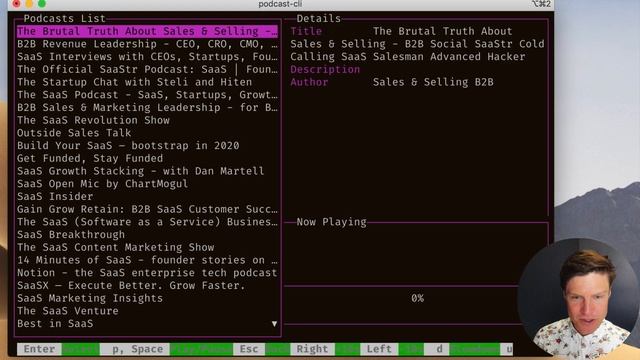The width and height of the screenshot is (640, 360).
Task: Select "SaaS Interviews with CEOs, Startups" podcast
Action: click(x=147, y=57)
